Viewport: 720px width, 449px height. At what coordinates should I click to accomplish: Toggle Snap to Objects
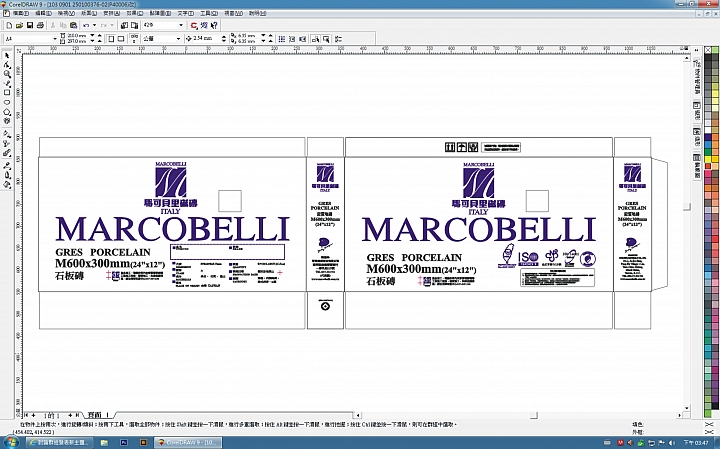coord(303,39)
